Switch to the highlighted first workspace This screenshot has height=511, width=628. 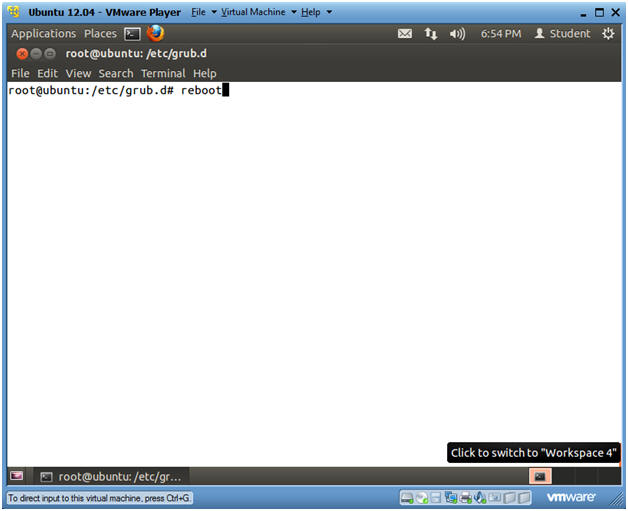[540, 476]
